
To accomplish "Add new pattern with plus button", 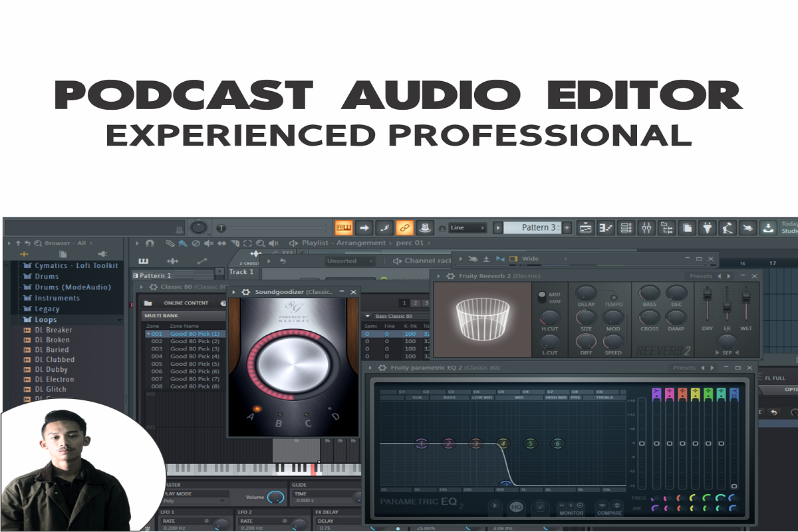I will pos(567,227).
